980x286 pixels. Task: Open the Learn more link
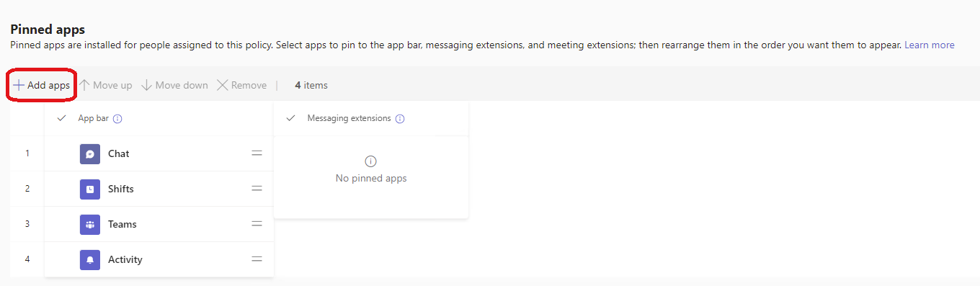(930, 45)
